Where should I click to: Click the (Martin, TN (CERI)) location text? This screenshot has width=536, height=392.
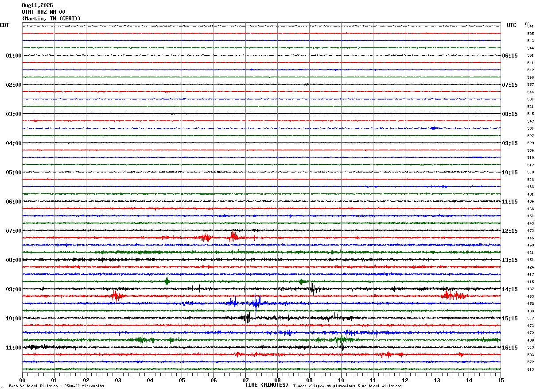tap(51, 19)
